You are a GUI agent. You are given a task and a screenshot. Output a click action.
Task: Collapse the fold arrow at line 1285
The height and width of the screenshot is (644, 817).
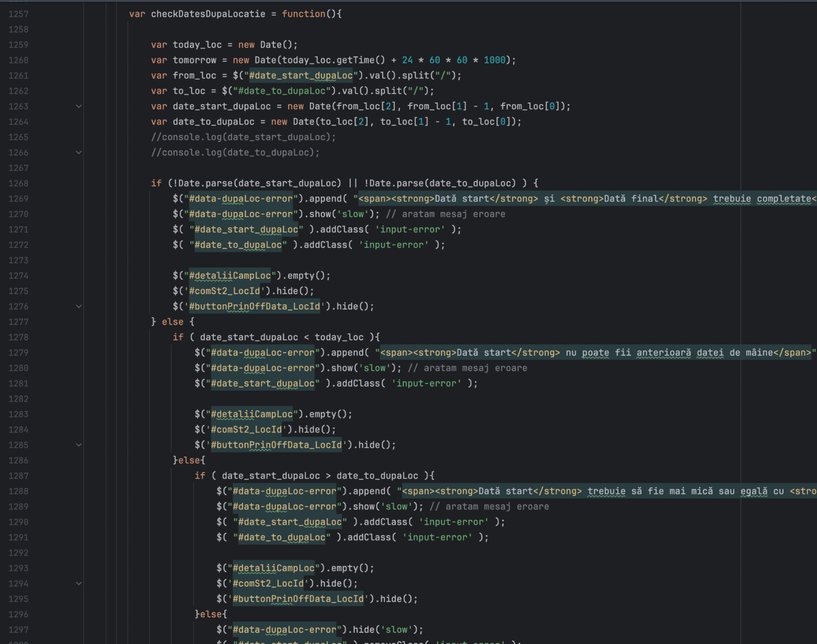pos(78,445)
